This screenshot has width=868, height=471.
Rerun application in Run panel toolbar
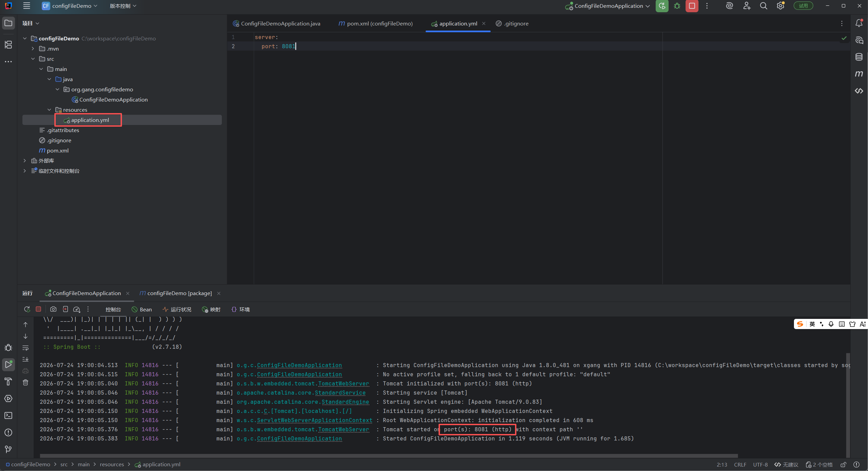click(27, 309)
